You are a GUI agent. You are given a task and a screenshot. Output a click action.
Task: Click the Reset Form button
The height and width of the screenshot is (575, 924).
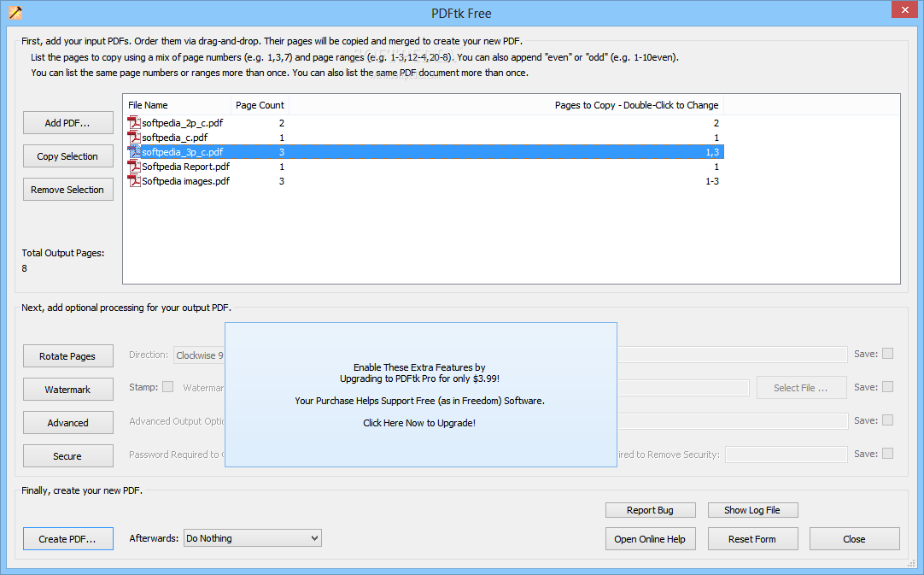click(x=752, y=539)
